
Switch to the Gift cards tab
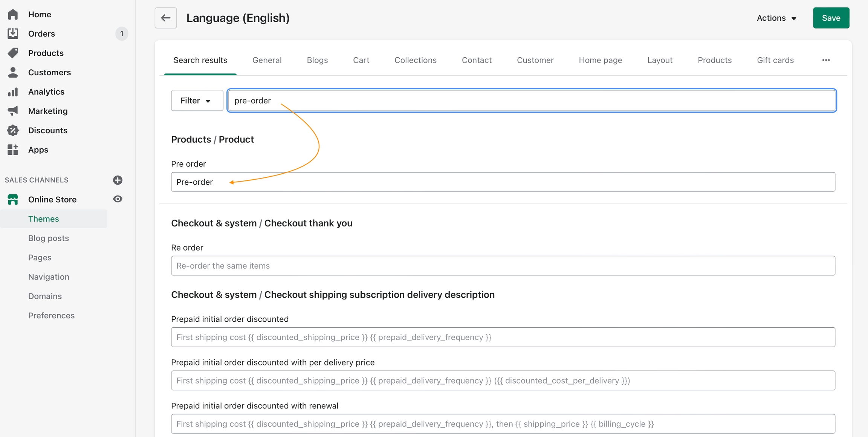pyautogui.click(x=775, y=60)
